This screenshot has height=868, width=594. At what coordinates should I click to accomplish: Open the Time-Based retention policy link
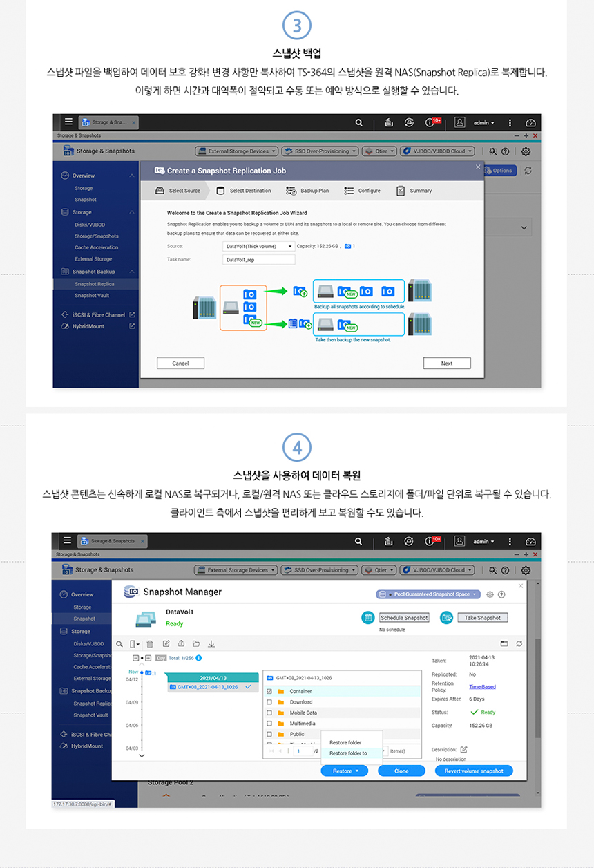pyautogui.click(x=482, y=686)
